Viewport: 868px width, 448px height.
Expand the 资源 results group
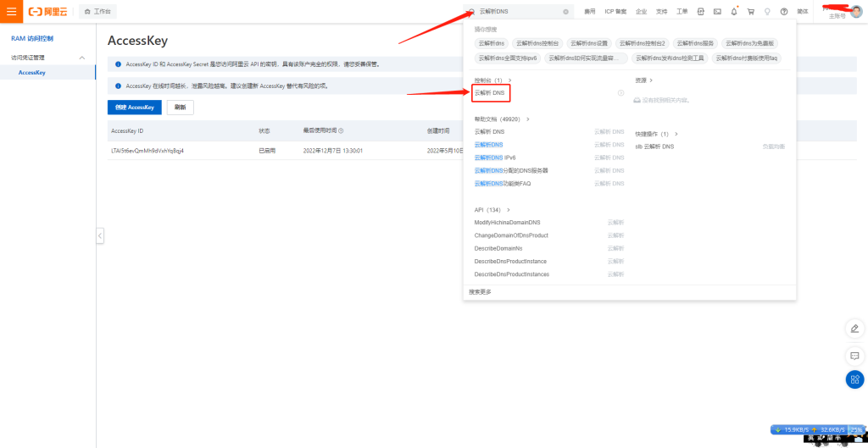point(644,80)
